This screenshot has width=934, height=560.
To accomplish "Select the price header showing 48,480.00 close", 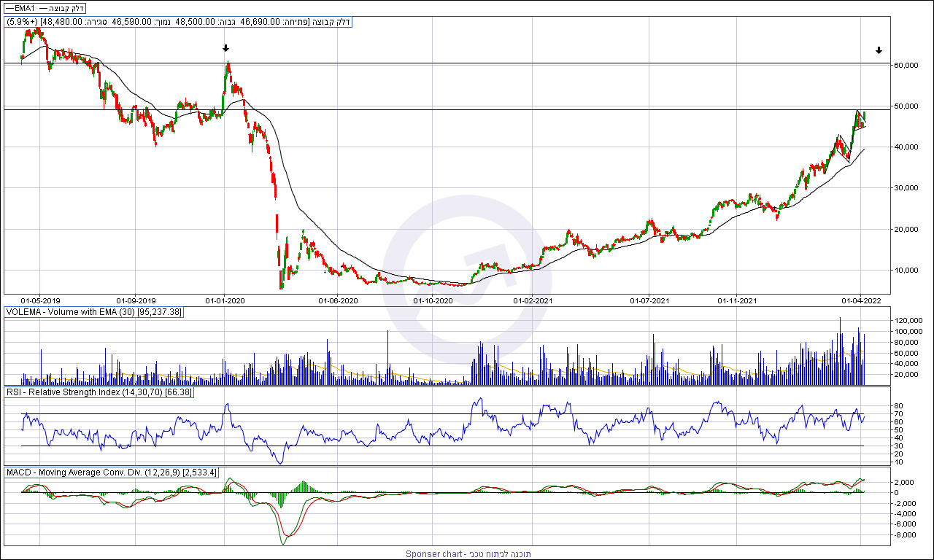I will [178, 22].
